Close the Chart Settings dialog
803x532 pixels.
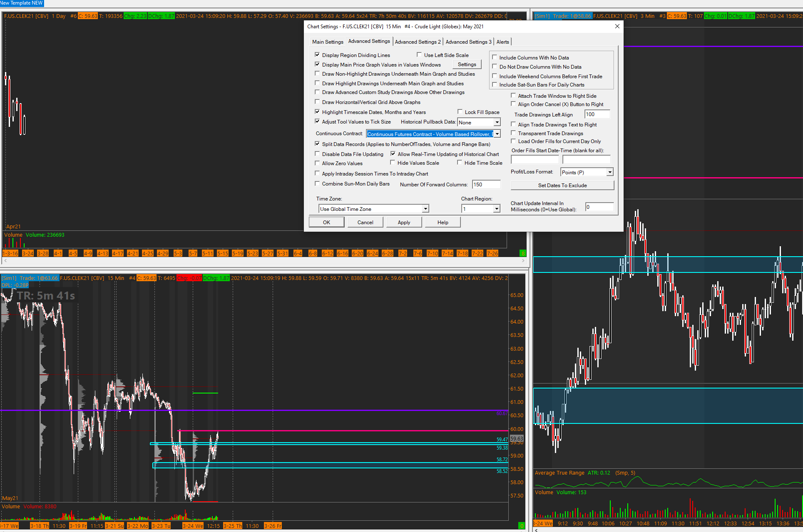pos(617,26)
